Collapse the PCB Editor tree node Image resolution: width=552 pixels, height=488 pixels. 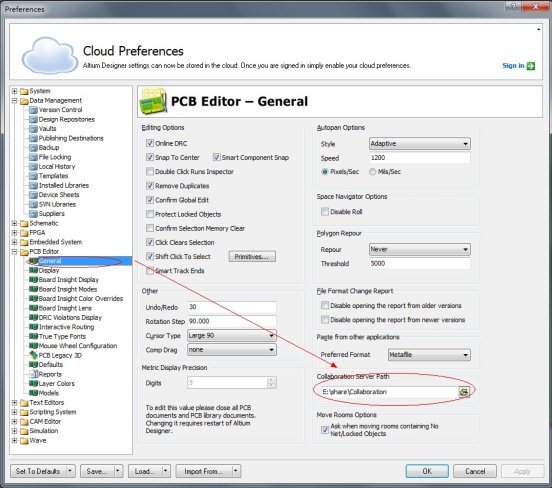click(x=14, y=252)
